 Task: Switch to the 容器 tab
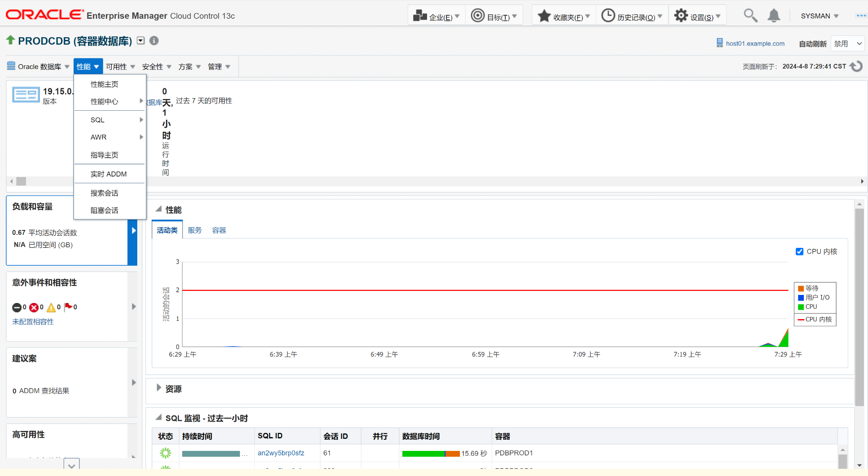(219, 230)
